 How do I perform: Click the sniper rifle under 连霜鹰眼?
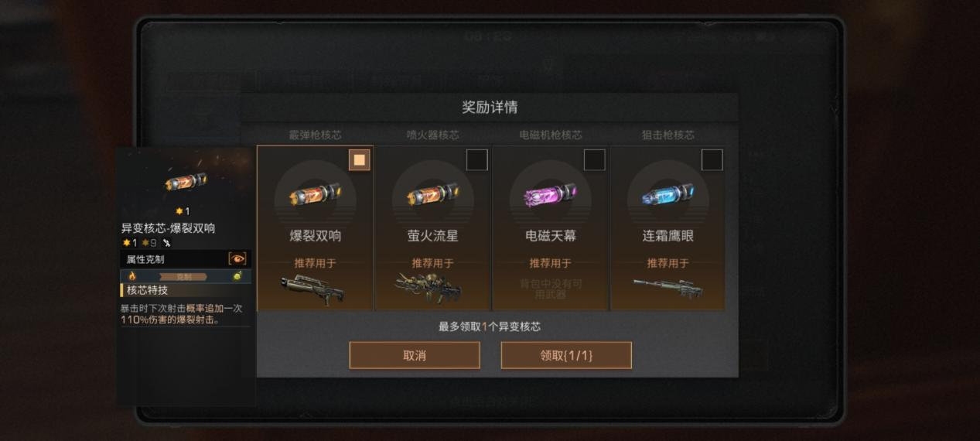pyautogui.click(x=668, y=288)
